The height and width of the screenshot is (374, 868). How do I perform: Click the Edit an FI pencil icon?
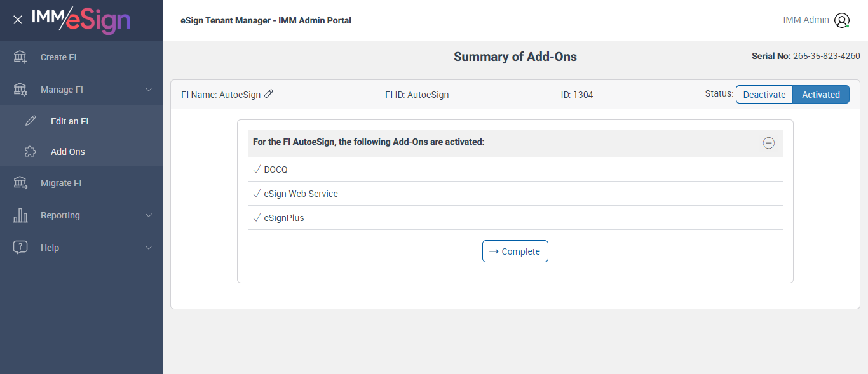31,121
